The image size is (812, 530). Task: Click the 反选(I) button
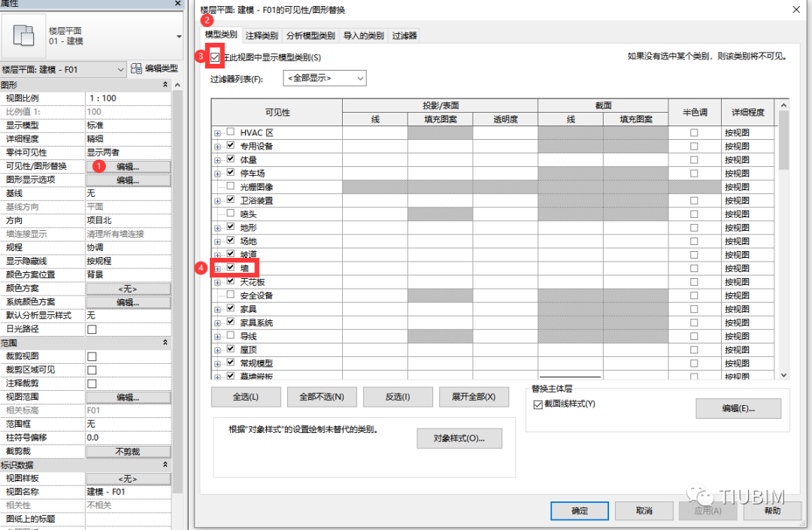(398, 397)
